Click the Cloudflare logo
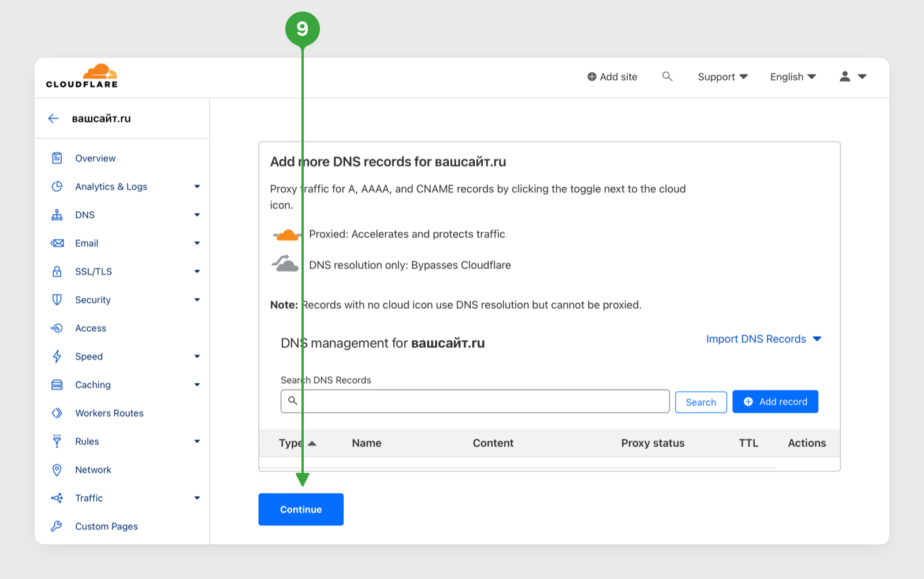Viewport: 924px width, 579px height. tap(81, 76)
